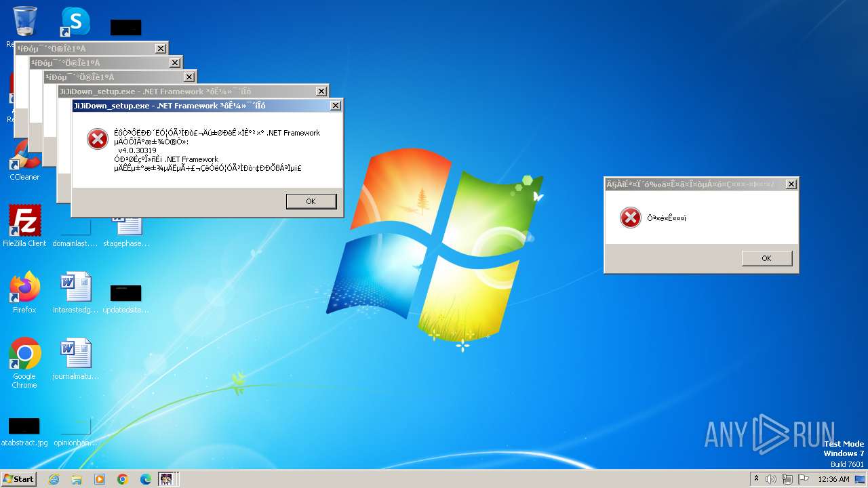Select the domainlast desktop file
This screenshot has width=868, height=488.
(x=75, y=234)
